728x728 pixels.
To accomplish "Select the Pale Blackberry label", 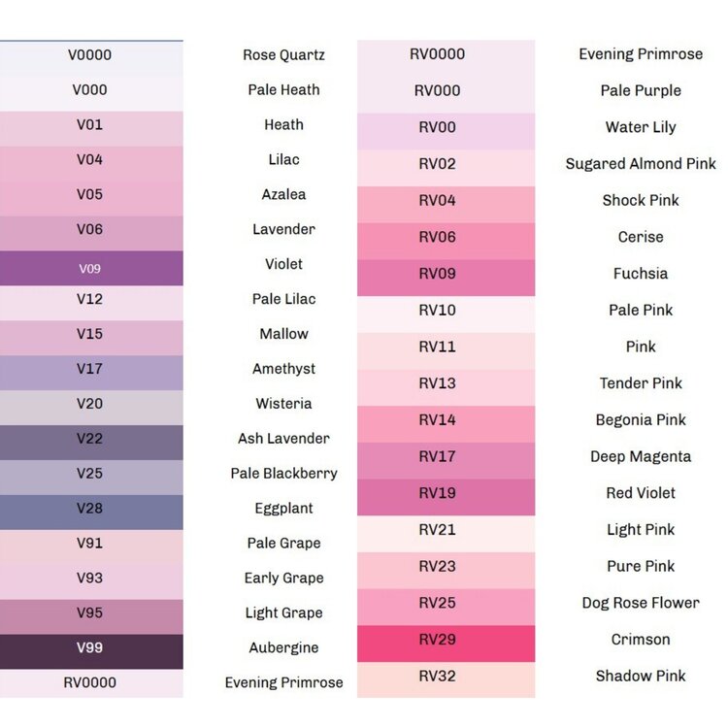I will (x=283, y=474).
